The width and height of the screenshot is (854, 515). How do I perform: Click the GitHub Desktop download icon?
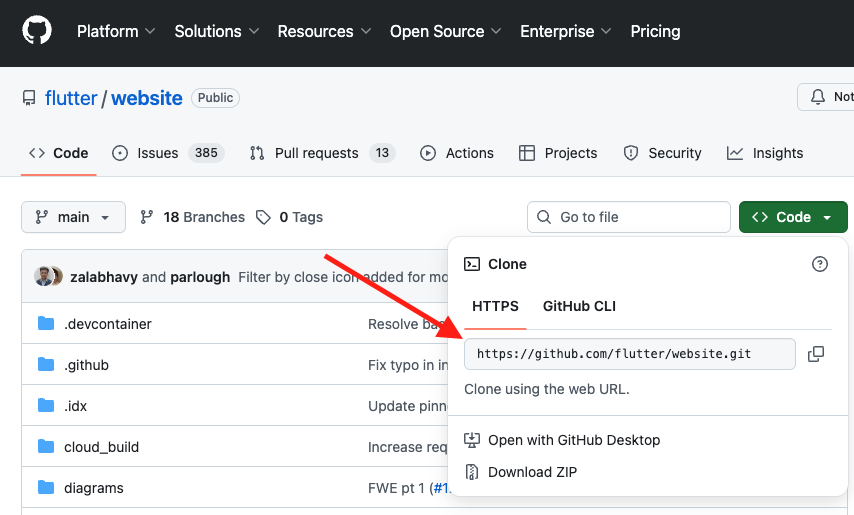click(x=472, y=440)
